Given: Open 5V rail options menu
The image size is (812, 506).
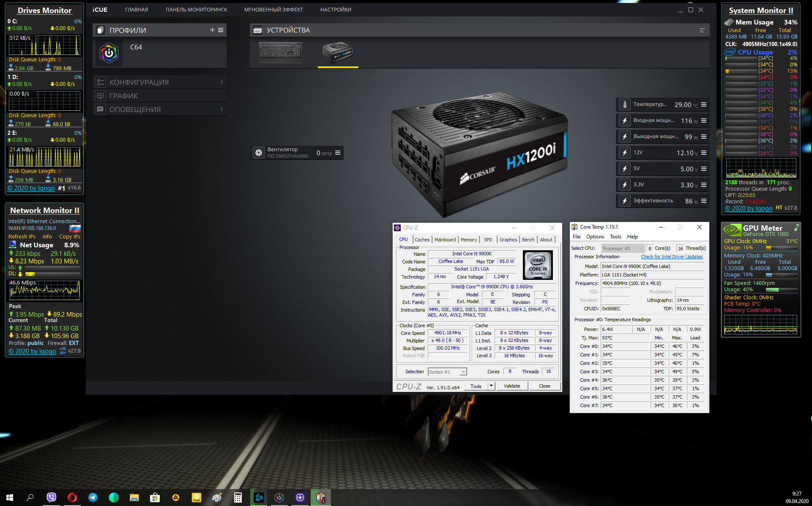Looking at the screenshot, I should [x=704, y=169].
